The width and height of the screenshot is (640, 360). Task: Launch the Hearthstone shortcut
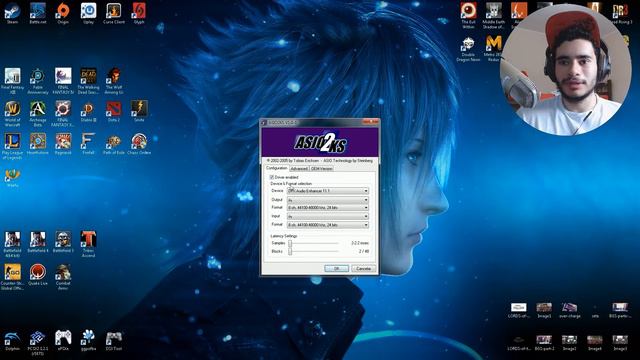click(x=38, y=144)
